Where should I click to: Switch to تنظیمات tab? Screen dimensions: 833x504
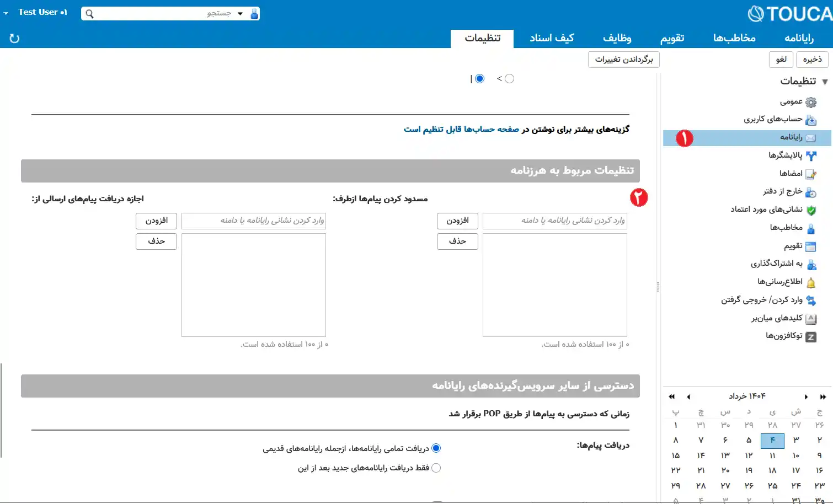tap(482, 38)
